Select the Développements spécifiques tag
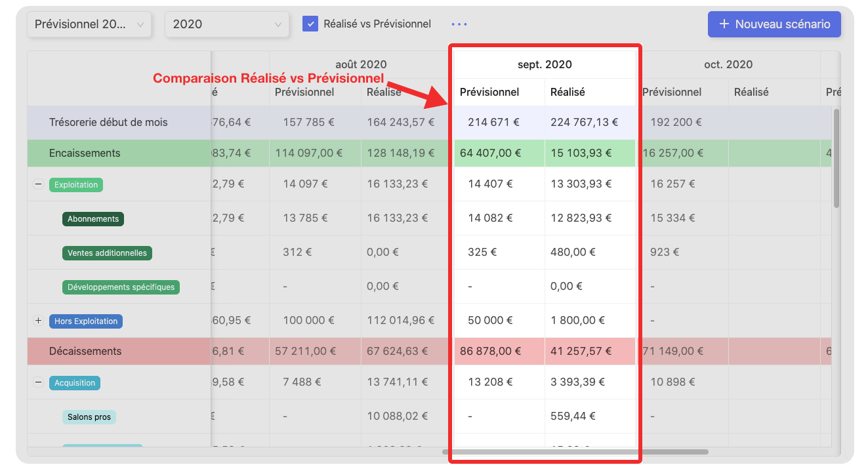The width and height of the screenshot is (868, 469). [121, 287]
